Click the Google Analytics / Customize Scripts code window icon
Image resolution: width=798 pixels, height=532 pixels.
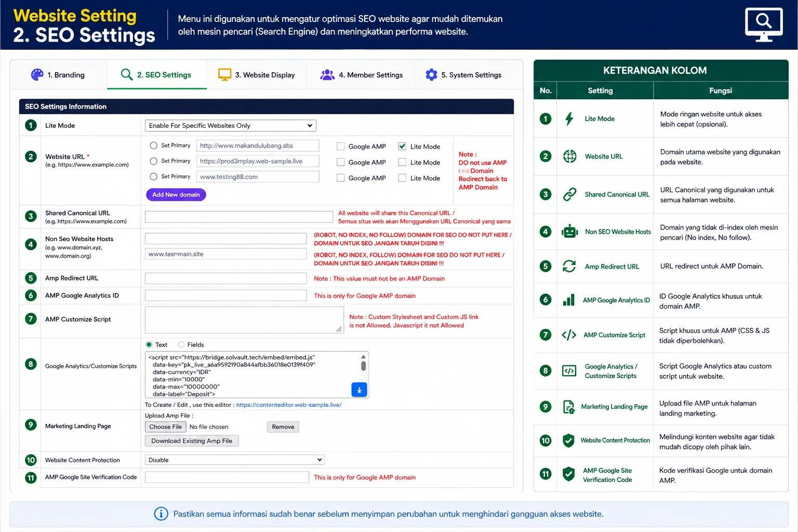point(569,371)
